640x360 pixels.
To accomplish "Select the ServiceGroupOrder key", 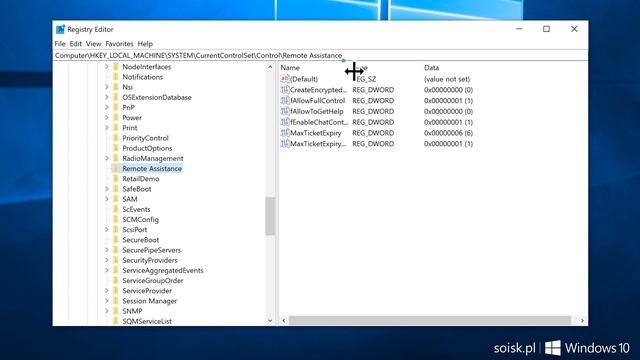I will click(153, 280).
